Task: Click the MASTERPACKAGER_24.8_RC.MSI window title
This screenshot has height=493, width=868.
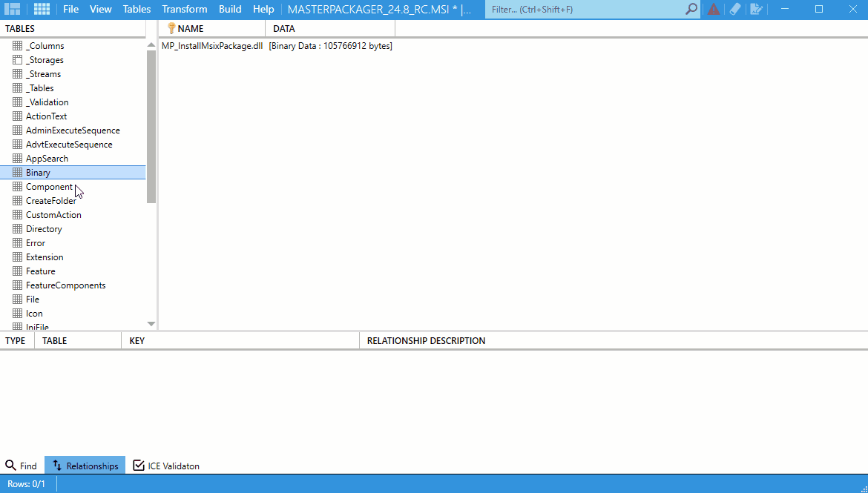Action: (x=380, y=10)
